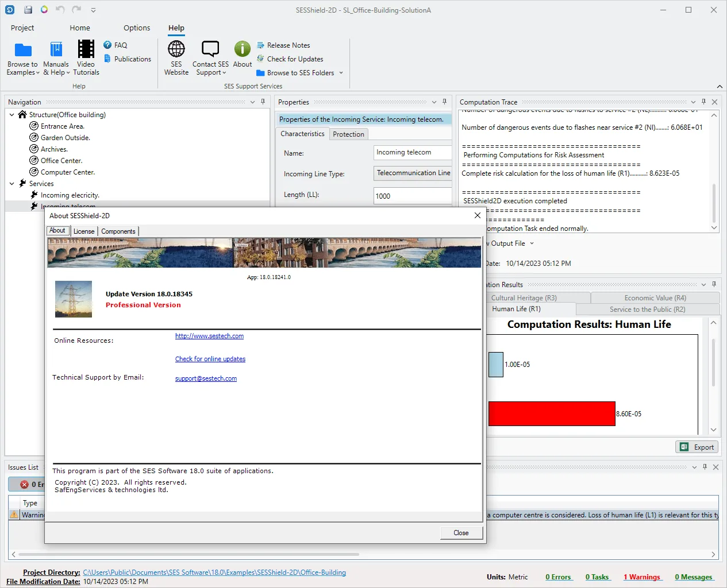Image resolution: width=727 pixels, height=588 pixels.
Task: Open Browse to SES Folders item
Action: tap(299, 73)
